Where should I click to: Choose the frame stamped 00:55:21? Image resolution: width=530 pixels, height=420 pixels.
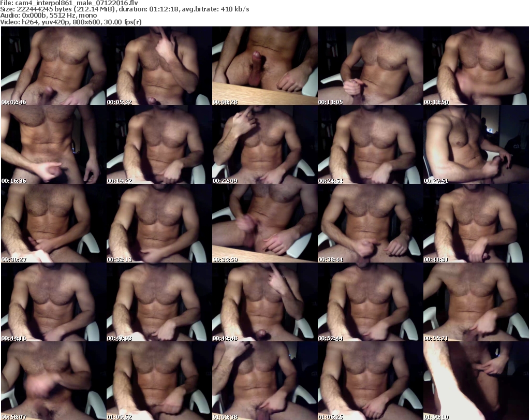point(476,302)
